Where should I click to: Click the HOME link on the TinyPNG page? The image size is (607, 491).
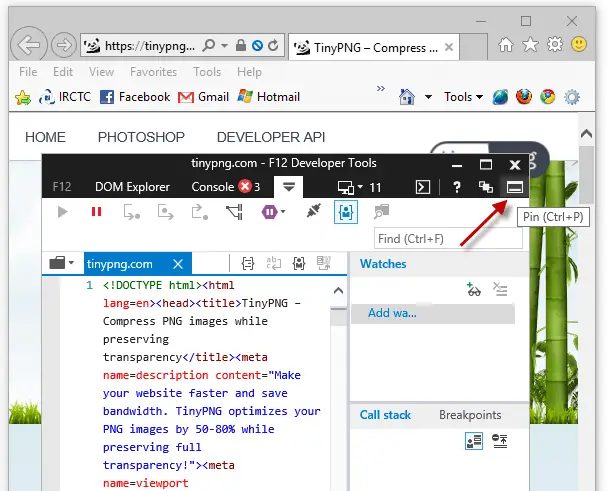point(45,137)
